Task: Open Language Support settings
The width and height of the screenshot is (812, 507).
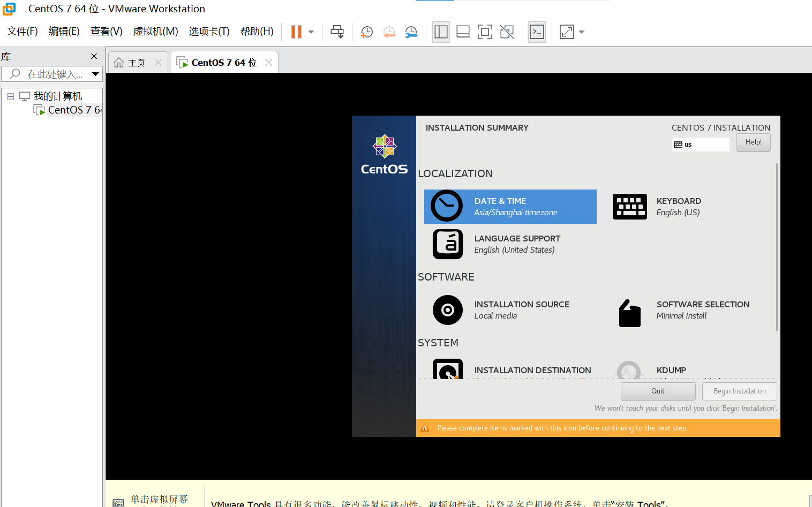Action: [497, 244]
